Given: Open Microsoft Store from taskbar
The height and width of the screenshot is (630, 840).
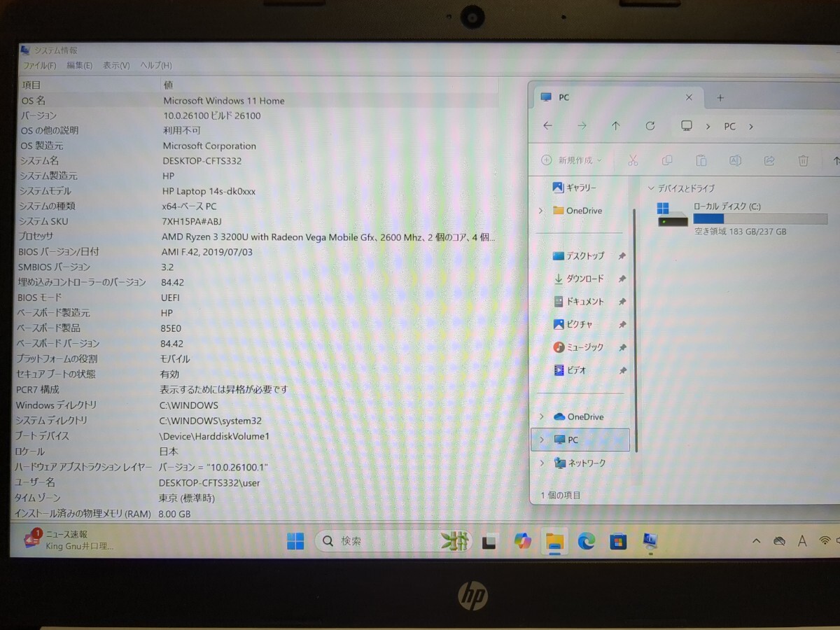Looking at the screenshot, I should click(618, 541).
